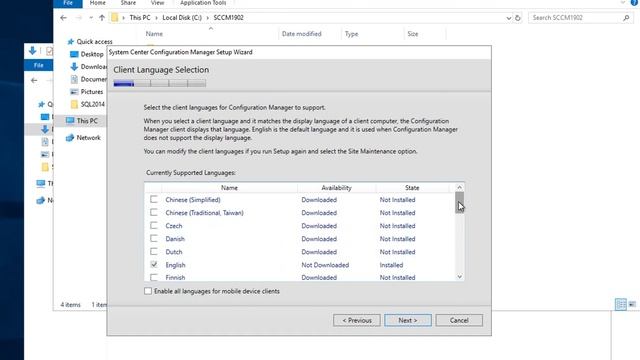Expand the address bar history dropdown
Image resolution: width=640 pixels, height=360 pixels.
(x=509, y=18)
